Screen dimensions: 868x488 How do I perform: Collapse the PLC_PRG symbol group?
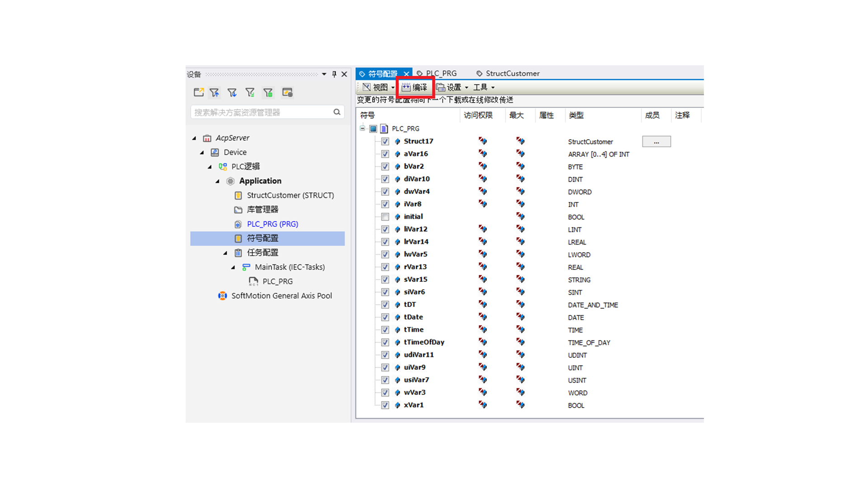point(362,128)
